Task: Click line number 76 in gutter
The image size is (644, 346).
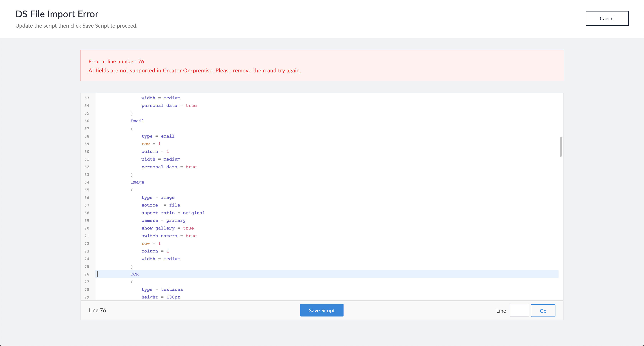Action: pos(87,274)
